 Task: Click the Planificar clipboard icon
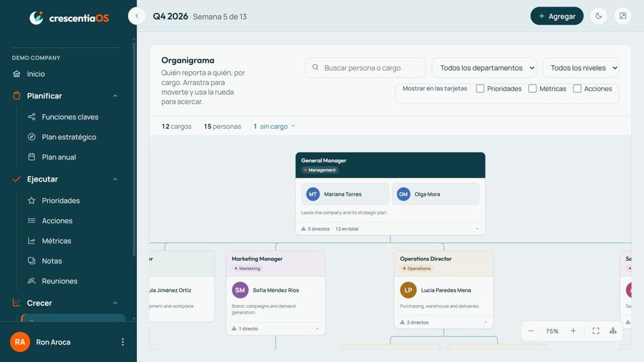click(x=16, y=96)
